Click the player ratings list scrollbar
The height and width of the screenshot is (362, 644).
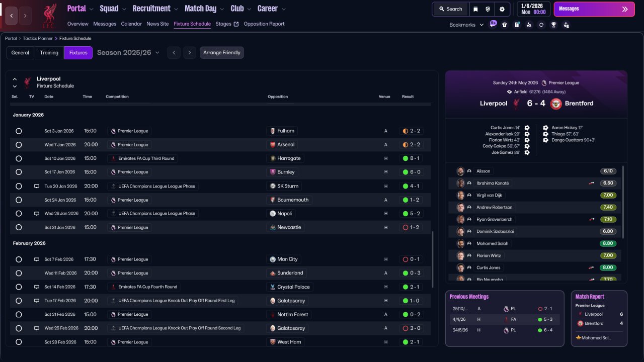pos(623,202)
